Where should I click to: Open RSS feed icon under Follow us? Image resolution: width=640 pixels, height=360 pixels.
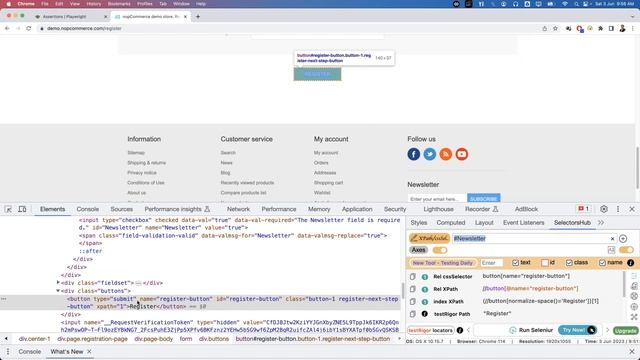click(446, 154)
